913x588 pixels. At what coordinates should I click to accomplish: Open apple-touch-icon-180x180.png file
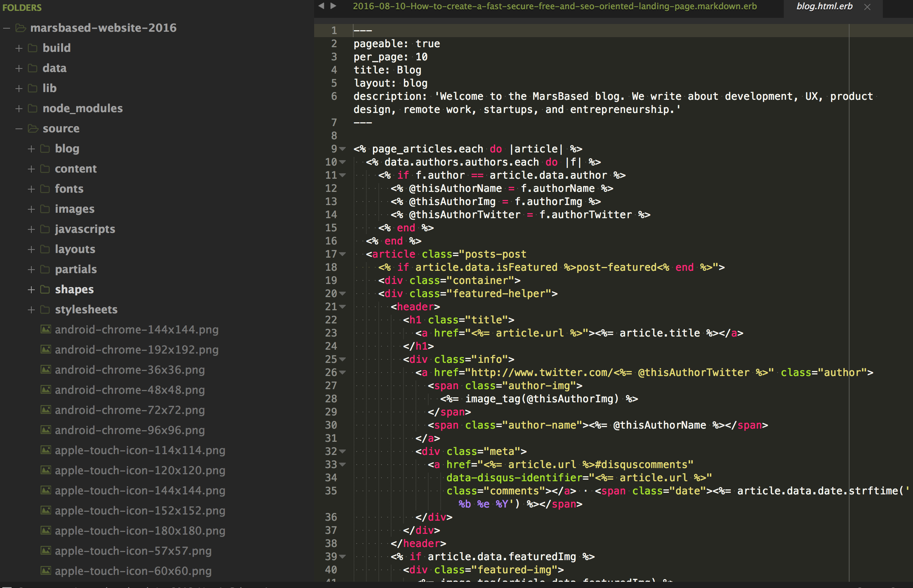pyautogui.click(x=140, y=531)
